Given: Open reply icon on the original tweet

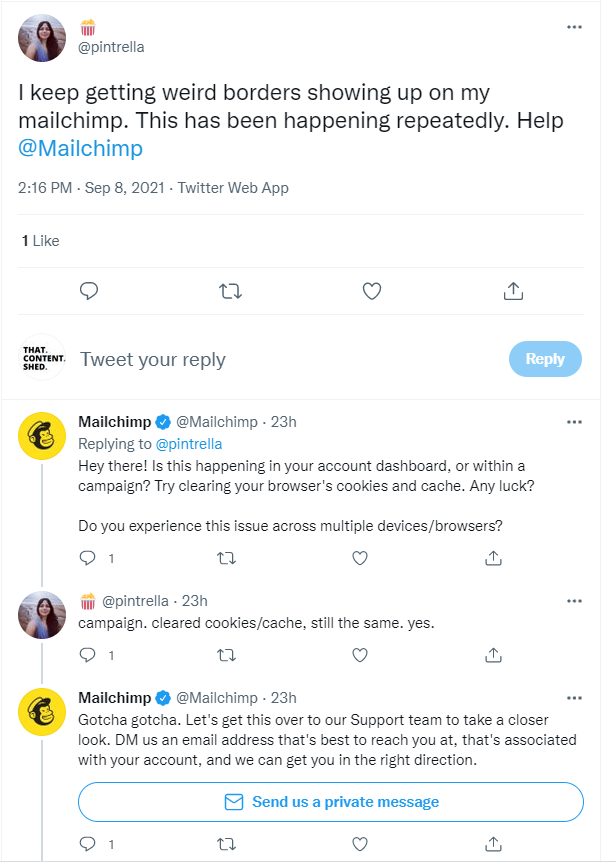Looking at the screenshot, I should (89, 291).
